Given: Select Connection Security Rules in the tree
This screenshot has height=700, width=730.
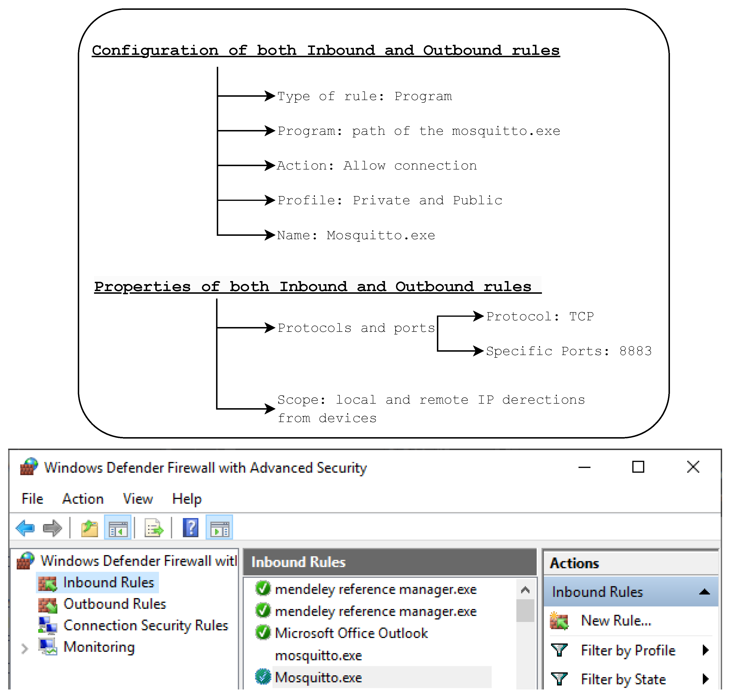Looking at the screenshot, I should pos(133,626).
